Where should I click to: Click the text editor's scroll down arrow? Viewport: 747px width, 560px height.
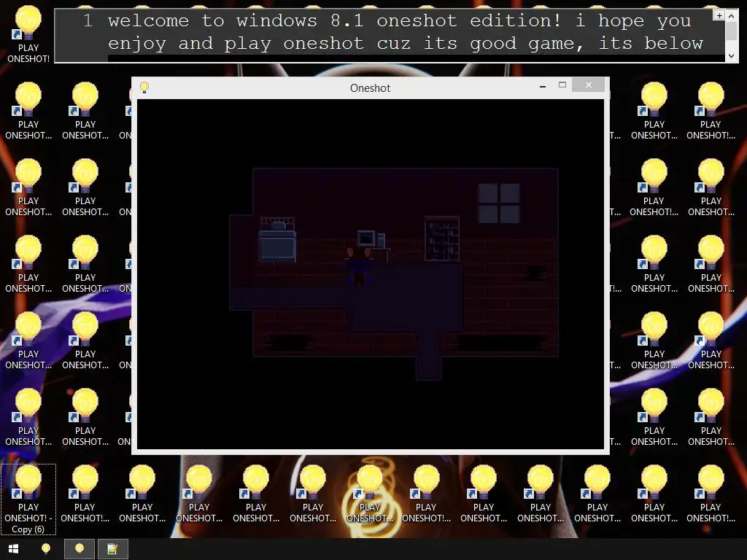click(732, 56)
